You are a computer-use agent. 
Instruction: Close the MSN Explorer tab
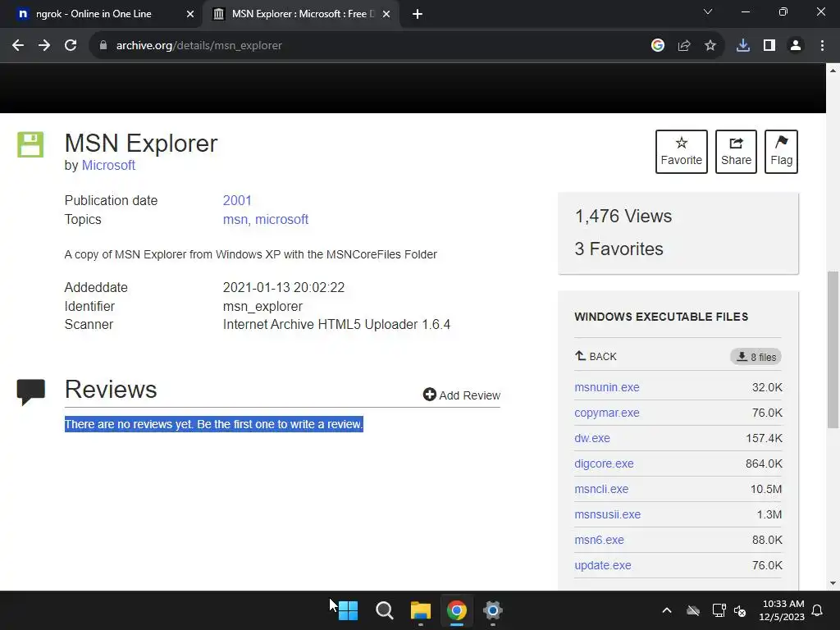click(386, 15)
